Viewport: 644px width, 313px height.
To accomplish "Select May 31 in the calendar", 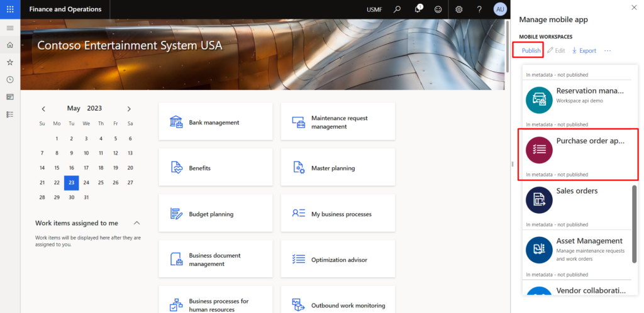I will 86,197.
